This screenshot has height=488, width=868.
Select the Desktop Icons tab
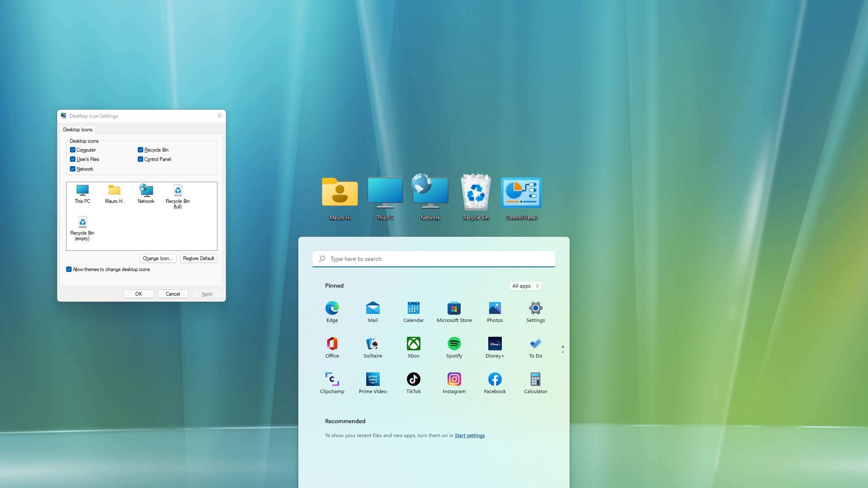[x=78, y=130]
